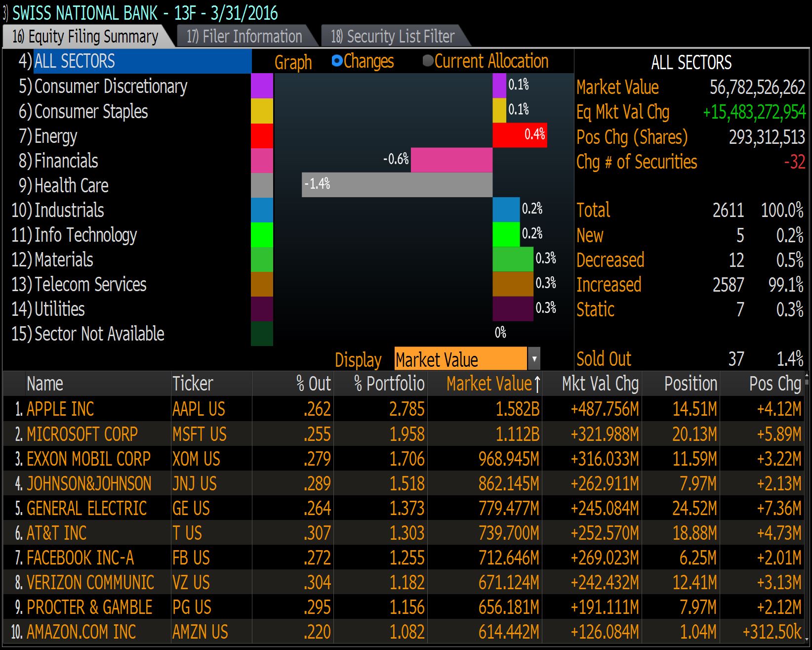812x650 pixels.
Task: Click the Market Value display field
Action: [x=461, y=359]
